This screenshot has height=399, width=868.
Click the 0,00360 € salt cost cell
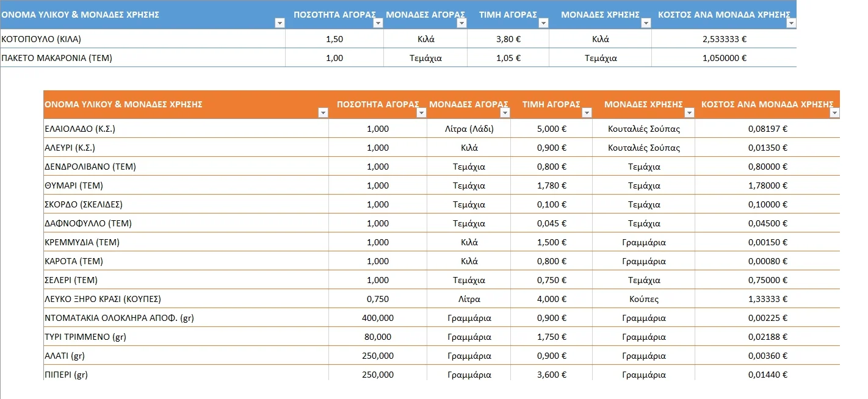pyautogui.click(x=767, y=356)
